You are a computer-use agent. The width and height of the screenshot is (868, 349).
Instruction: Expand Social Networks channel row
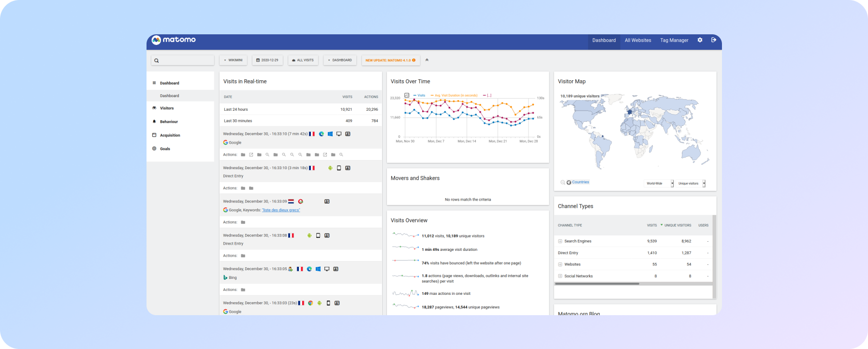560,276
